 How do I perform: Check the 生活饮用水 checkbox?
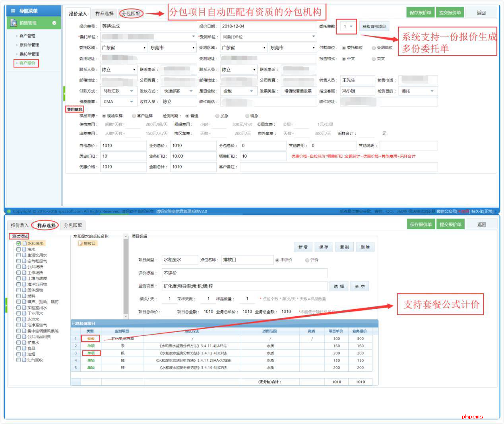click(x=19, y=255)
